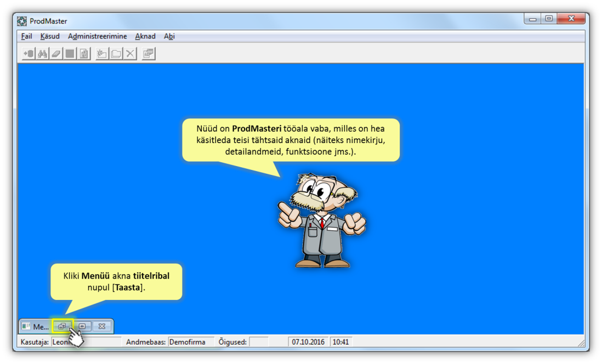Click the ProdMaster gear icon in title bar
Screen dimensions: 602x364
22,21
